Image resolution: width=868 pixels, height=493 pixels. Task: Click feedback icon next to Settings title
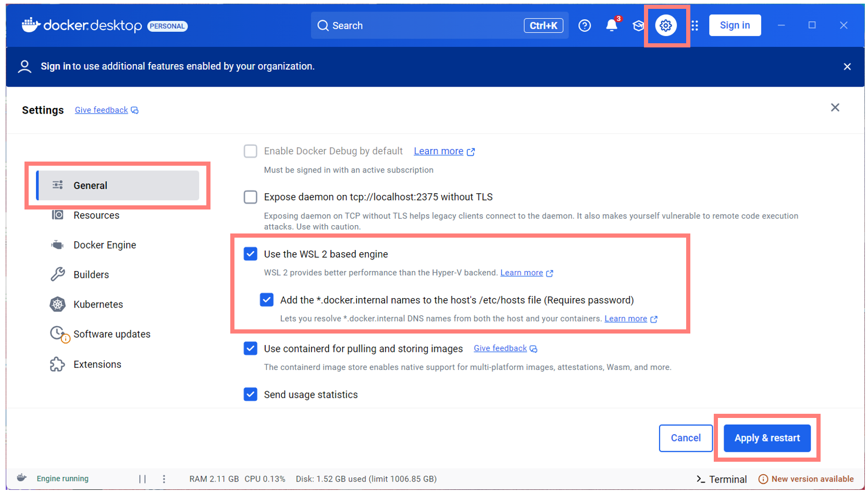tap(134, 110)
